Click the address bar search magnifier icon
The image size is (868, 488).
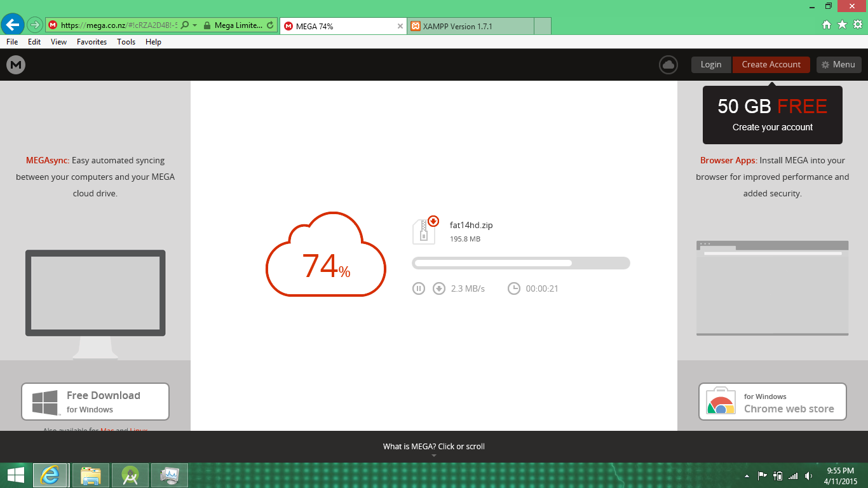(185, 25)
